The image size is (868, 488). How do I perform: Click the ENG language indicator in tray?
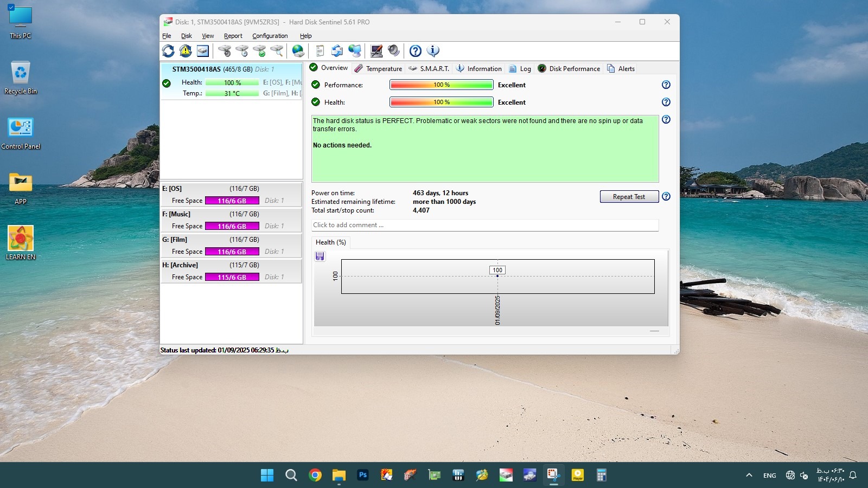pos(769,476)
